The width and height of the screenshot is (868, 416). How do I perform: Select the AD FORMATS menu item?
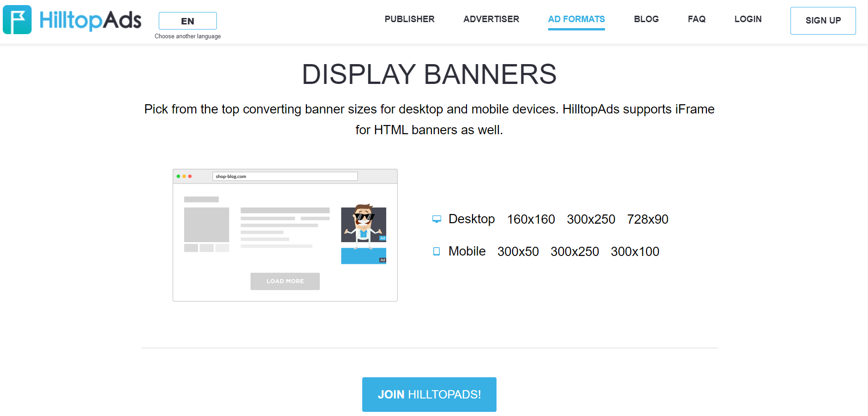pos(576,19)
